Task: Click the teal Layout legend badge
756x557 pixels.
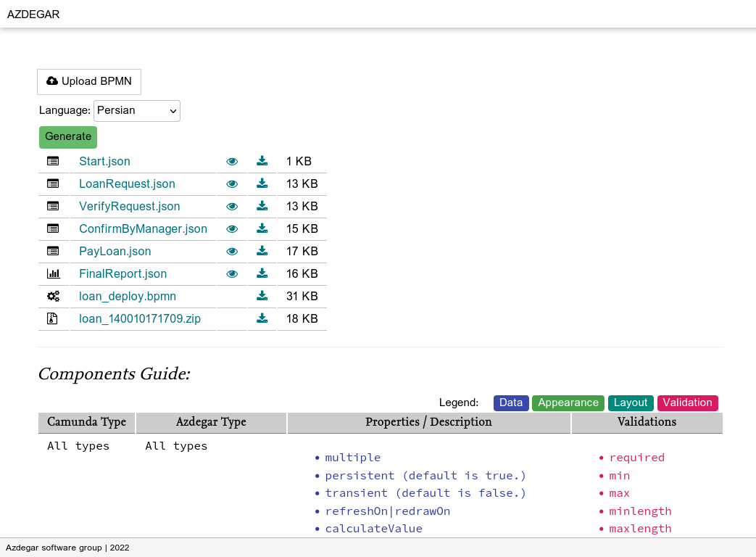Action: click(x=631, y=403)
